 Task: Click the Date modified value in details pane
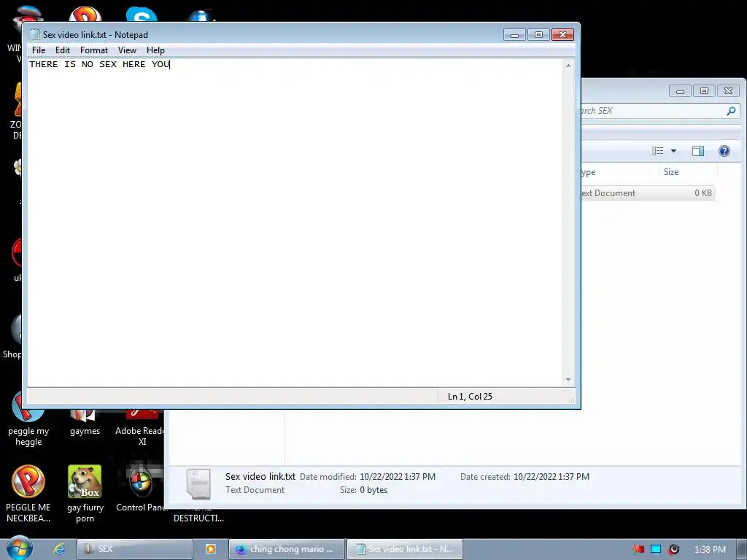click(398, 477)
